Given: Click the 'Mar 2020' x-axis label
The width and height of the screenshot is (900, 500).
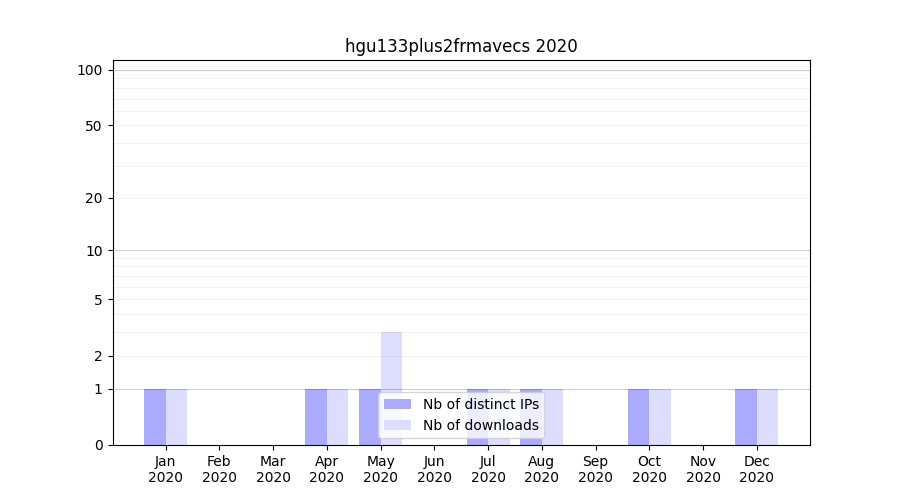Looking at the screenshot, I should [273, 469].
